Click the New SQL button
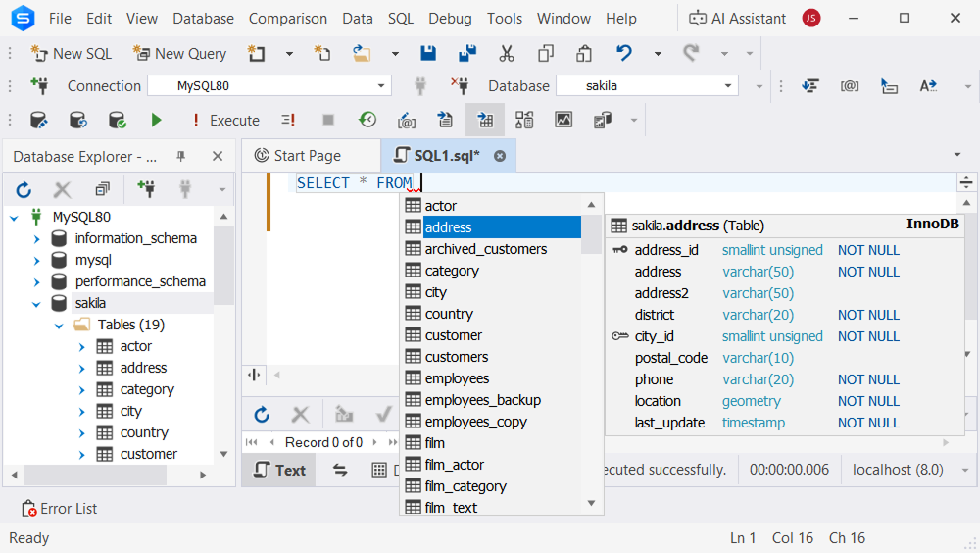Screen dimensions: 980x553 click(x=71, y=53)
